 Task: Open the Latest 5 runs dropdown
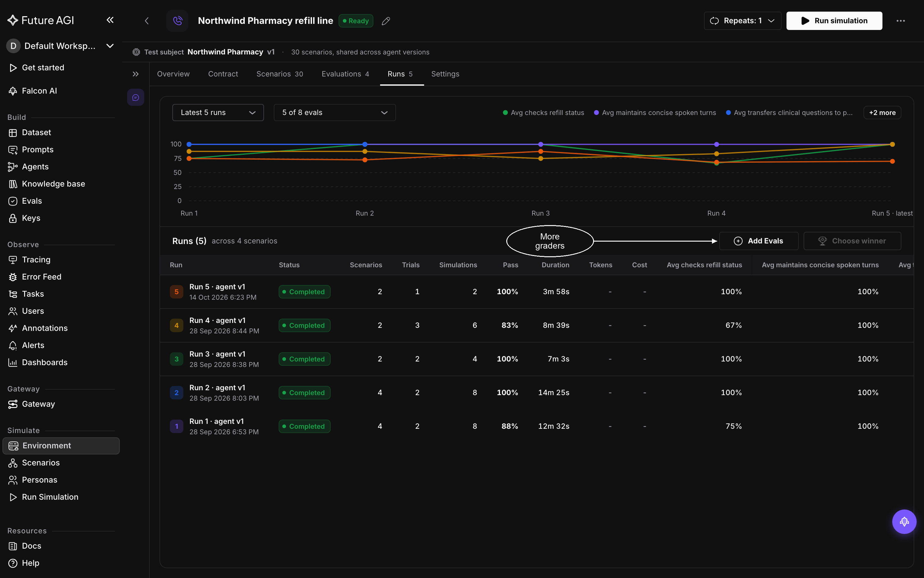(218, 113)
